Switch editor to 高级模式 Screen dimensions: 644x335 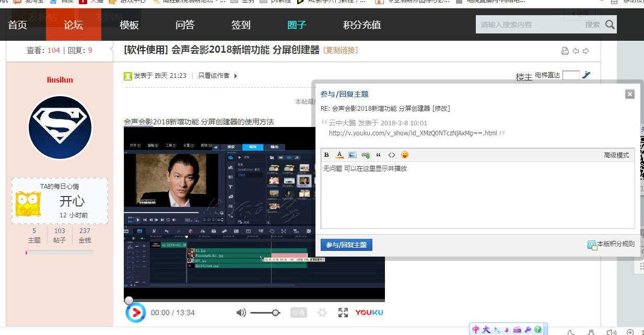pyautogui.click(x=616, y=155)
